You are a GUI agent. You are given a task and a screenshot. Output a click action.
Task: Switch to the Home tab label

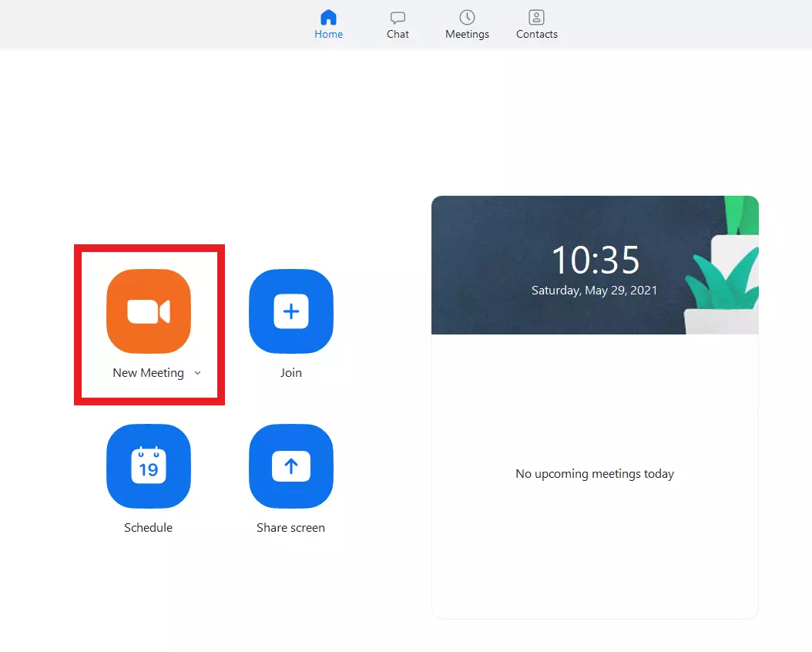(x=328, y=34)
